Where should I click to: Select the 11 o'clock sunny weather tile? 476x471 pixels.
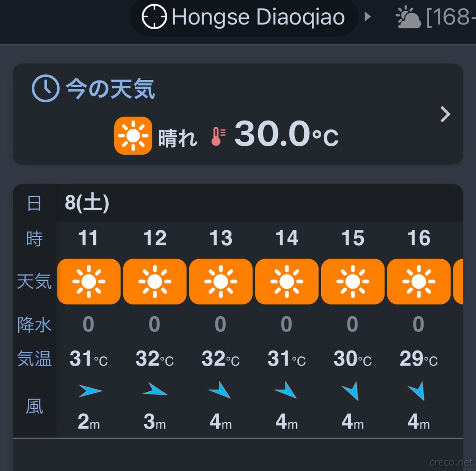click(89, 281)
